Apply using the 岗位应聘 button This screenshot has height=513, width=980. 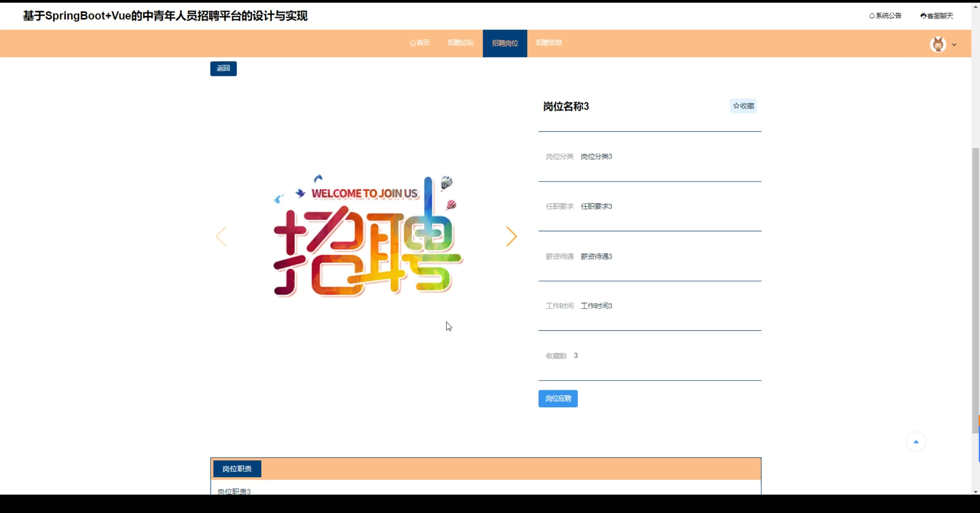click(x=558, y=399)
